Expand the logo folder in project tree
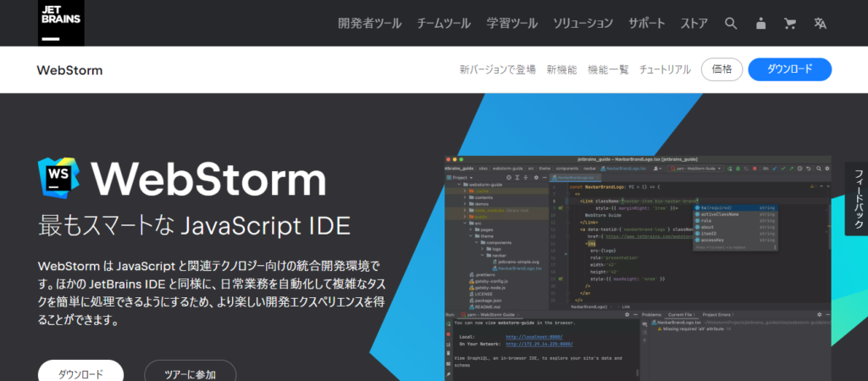Viewport: 868px width, 381px height. point(482,249)
